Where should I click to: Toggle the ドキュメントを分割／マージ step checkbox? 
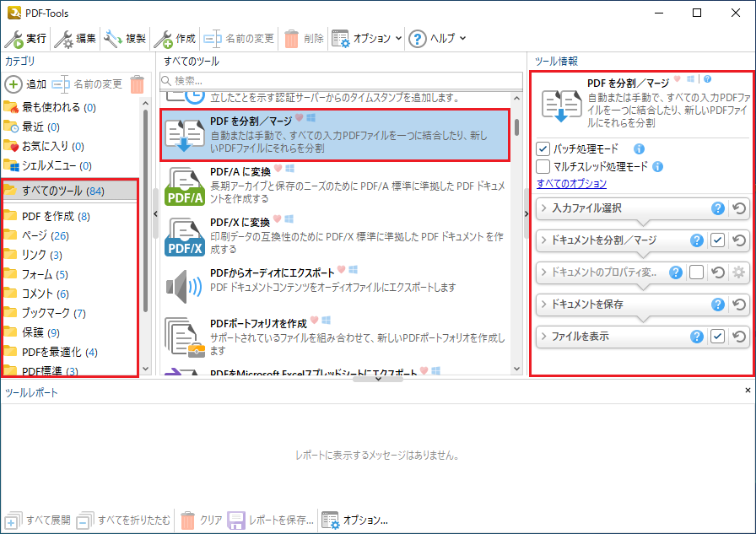pyautogui.click(x=717, y=240)
